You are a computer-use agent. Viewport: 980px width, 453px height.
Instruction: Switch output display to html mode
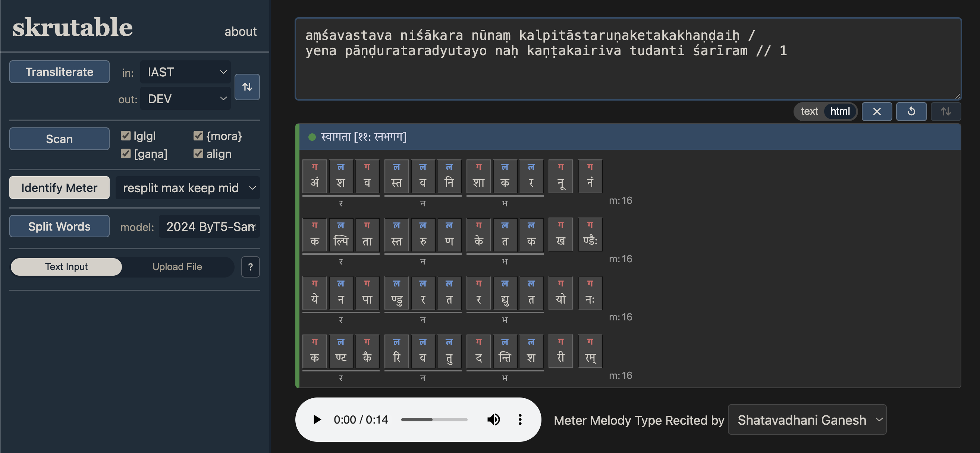click(840, 111)
